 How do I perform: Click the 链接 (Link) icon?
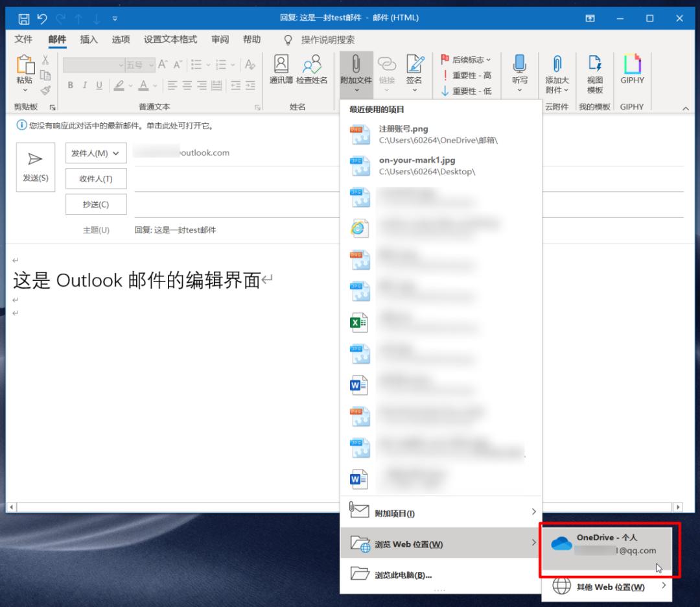pos(388,68)
